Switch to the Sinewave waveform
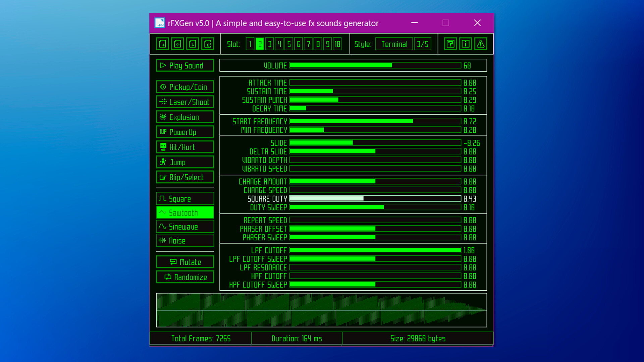The width and height of the screenshot is (644, 362). tap(185, 227)
